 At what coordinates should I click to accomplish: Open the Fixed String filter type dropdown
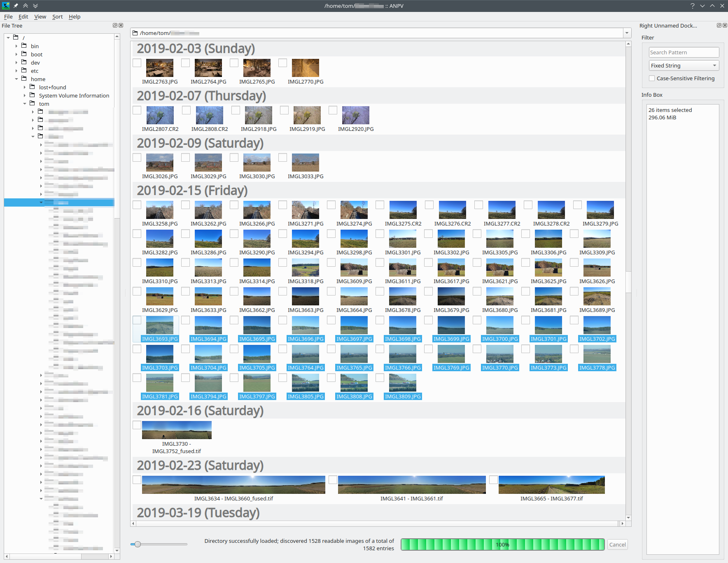point(684,65)
